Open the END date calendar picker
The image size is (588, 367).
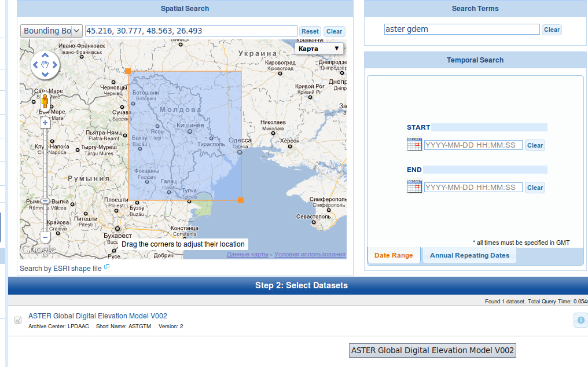pos(414,186)
